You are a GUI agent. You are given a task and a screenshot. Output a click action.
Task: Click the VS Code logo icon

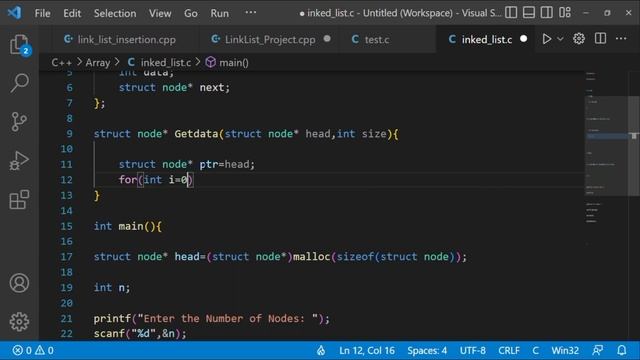click(14, 13)
